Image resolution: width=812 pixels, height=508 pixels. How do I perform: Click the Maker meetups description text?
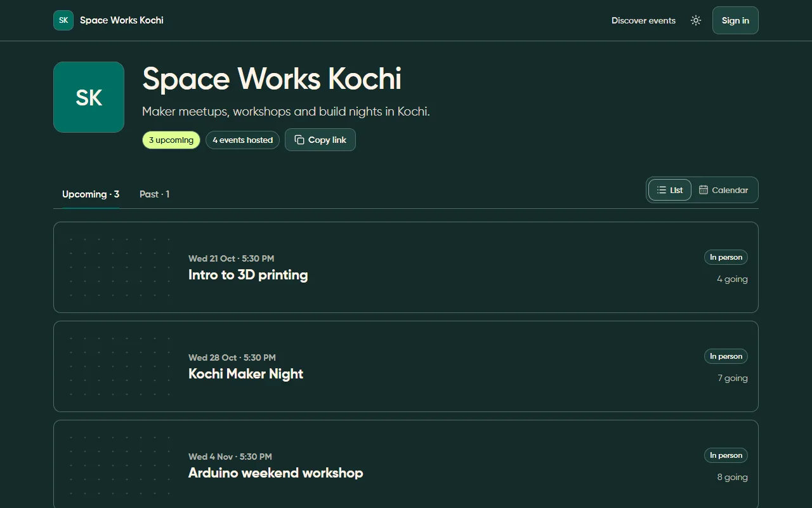click(286, 112)
